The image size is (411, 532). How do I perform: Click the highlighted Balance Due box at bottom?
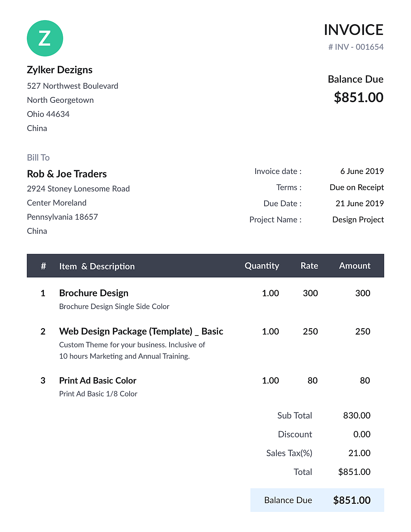pyautogui.click(x=317, y=500)
